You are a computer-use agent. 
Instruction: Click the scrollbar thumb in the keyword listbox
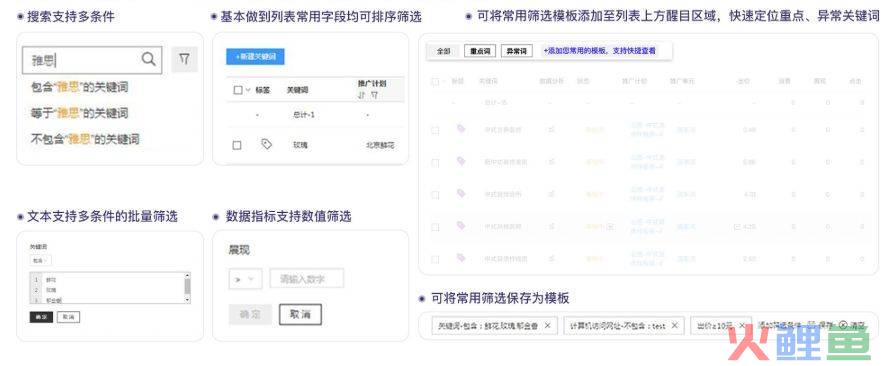(187, 287)
